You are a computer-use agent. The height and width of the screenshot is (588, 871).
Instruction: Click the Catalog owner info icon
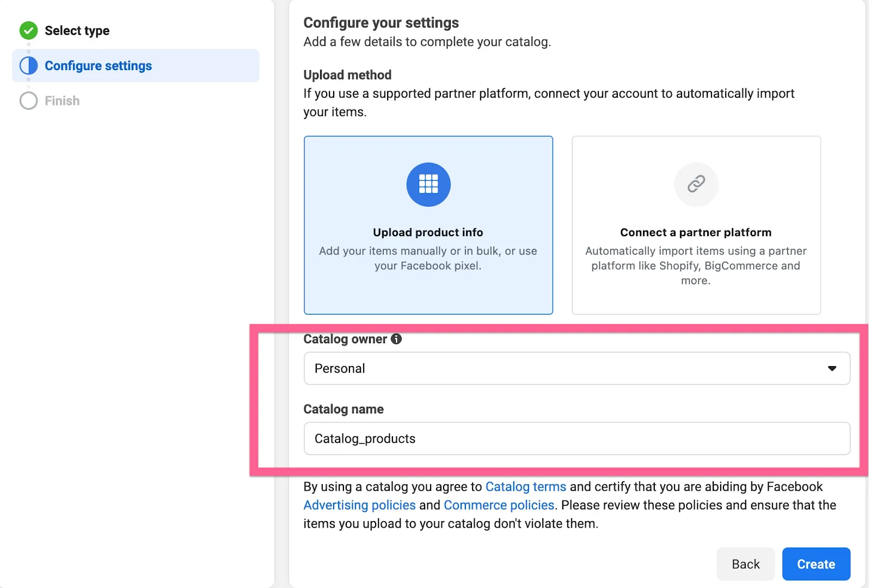coord(396,339)
